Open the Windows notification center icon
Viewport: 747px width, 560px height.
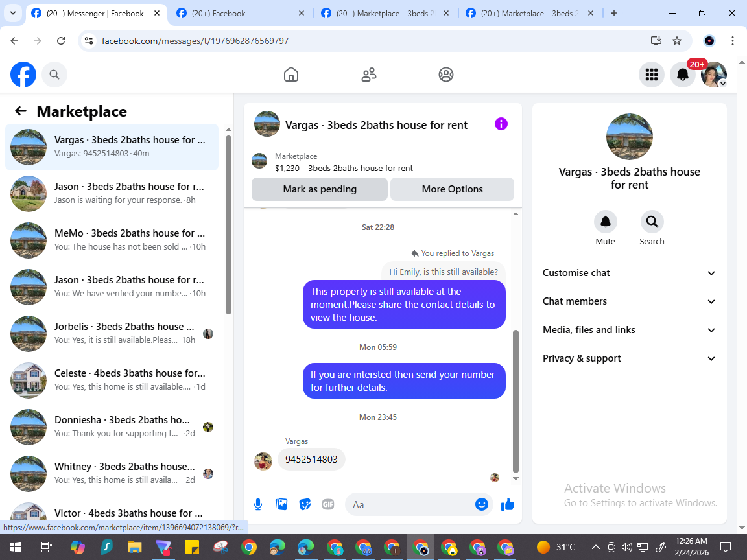(726, 546)
